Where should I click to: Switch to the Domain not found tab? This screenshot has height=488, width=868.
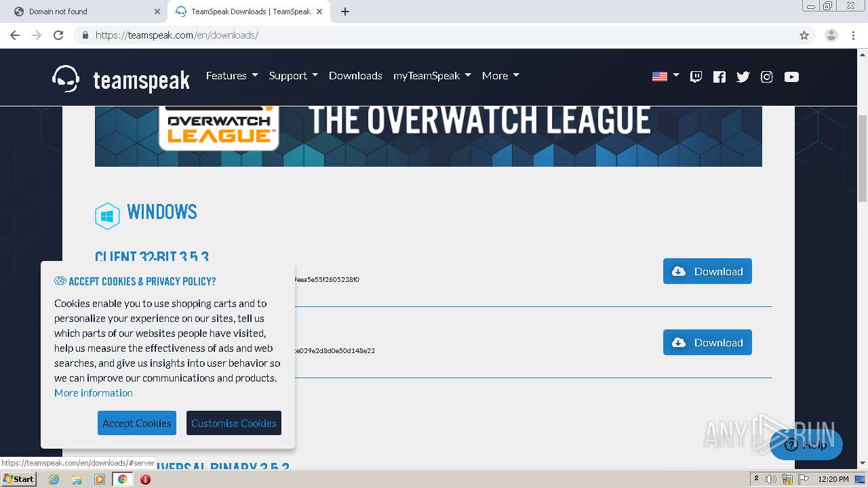(85, 12)
